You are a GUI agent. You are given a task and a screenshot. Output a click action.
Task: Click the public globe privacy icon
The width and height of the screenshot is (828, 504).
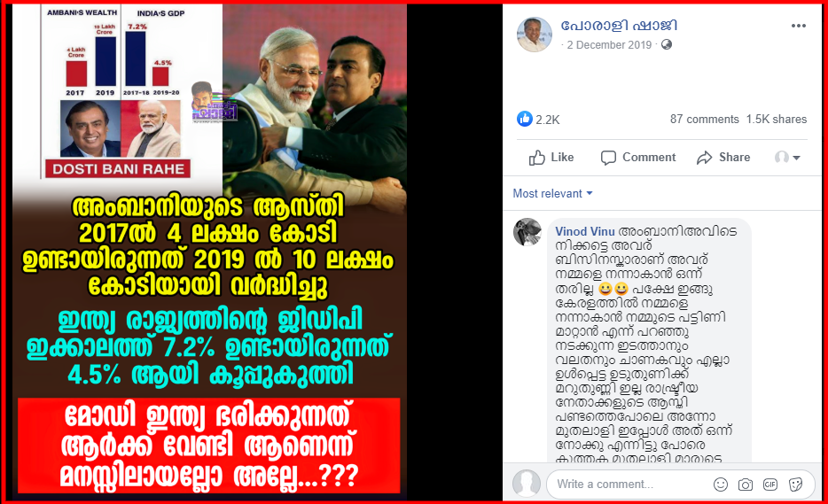point(667,45)
